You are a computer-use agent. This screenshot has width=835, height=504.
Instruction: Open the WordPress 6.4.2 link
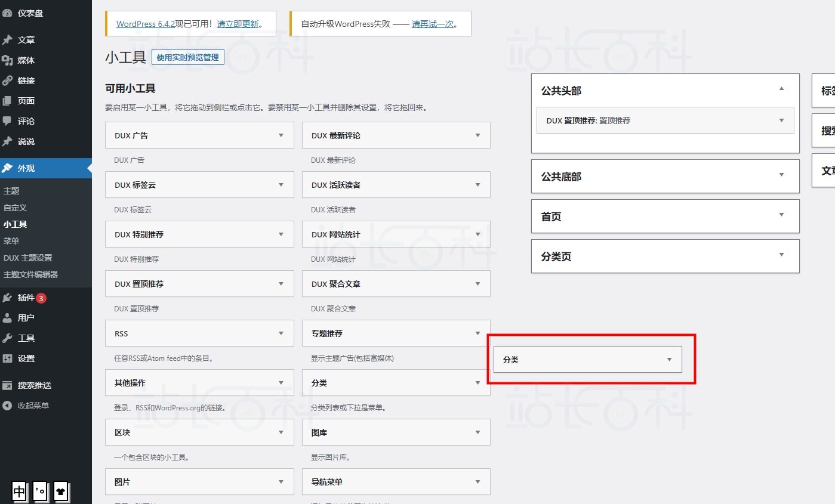coord(146,24)
